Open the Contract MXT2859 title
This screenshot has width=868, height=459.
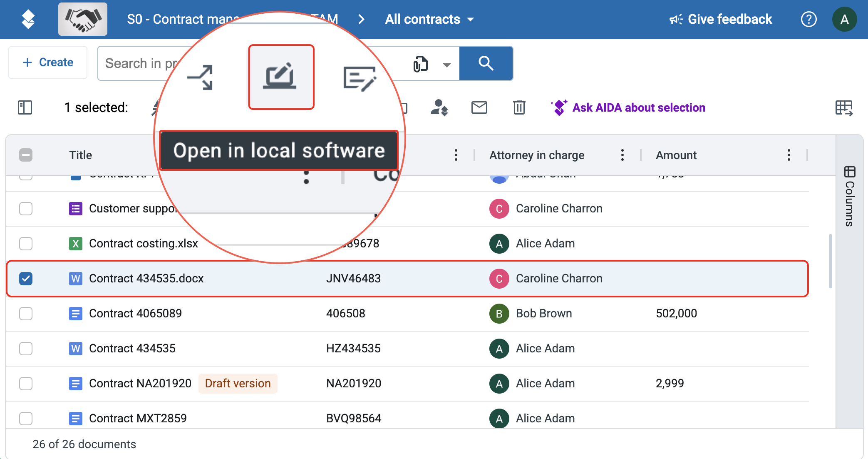pos(138,418)
